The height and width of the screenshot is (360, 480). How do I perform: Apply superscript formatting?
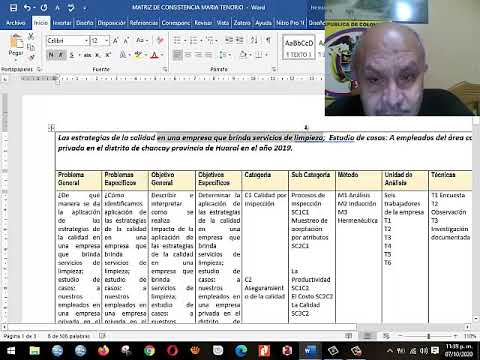pos(108,55)
